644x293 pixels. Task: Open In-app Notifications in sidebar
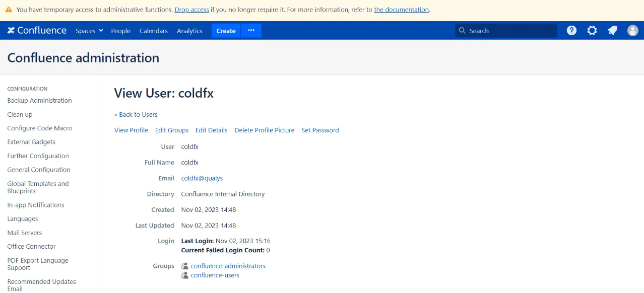tap(36, 205)
